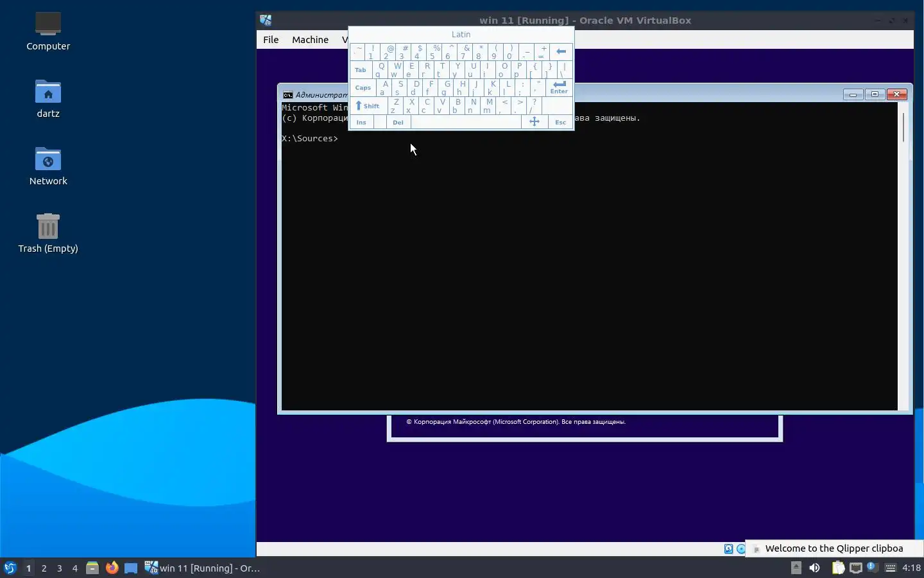The height and width of the screenshot is (578, 924).
Task: Click the 4:18 clock in the taskbar
Action: (911, 568)
